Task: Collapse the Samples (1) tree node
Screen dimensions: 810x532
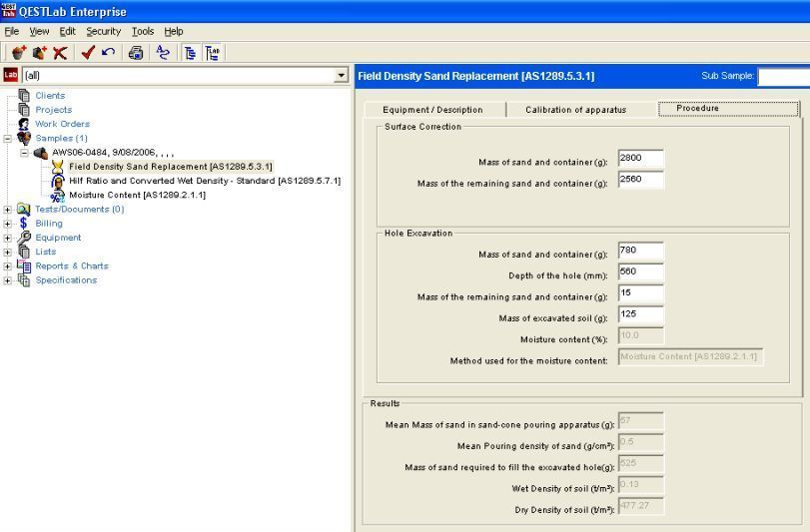Action: click(x=9, y=138)
